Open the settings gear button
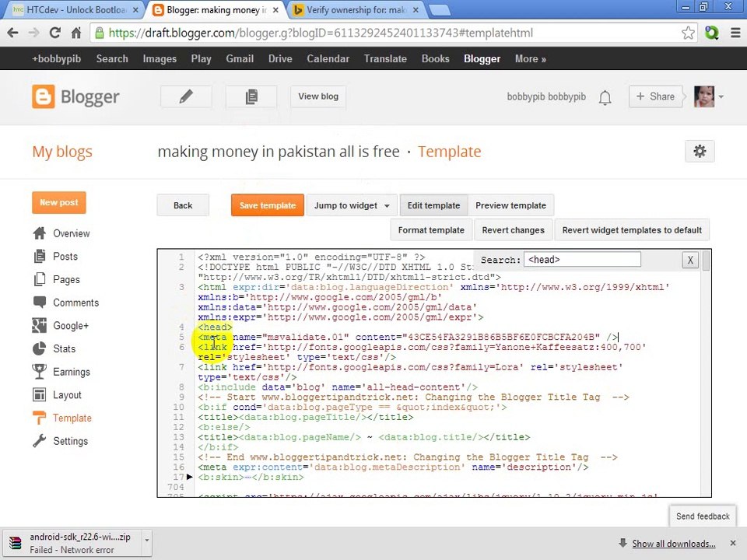747x560 pixels. 700,152
